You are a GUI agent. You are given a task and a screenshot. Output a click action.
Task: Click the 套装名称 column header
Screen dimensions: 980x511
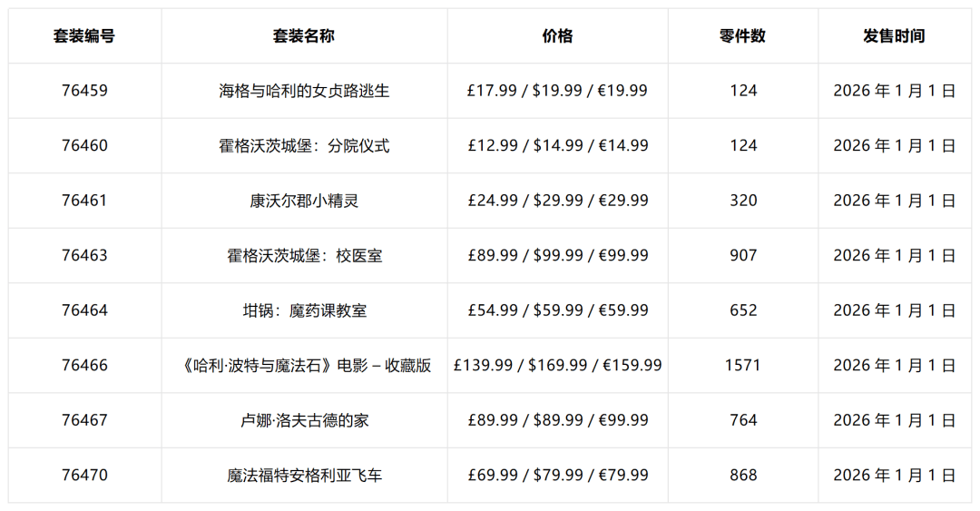click(x=304, y=36)
